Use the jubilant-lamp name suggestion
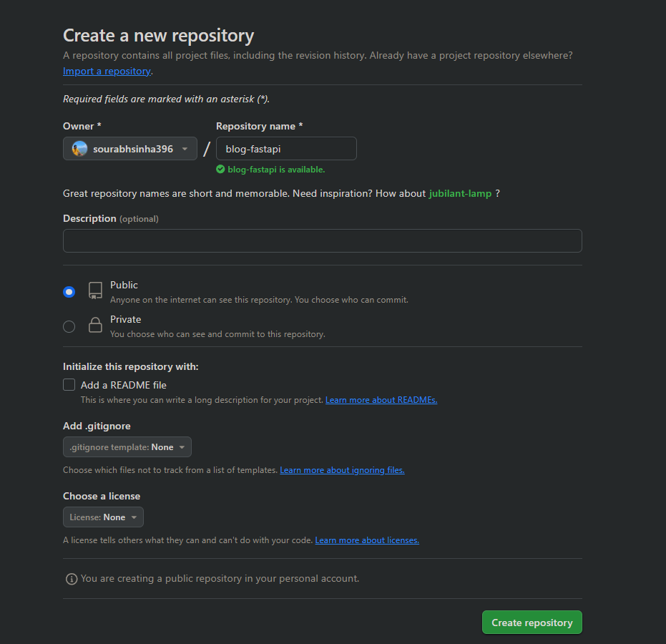 click(460, 193)
